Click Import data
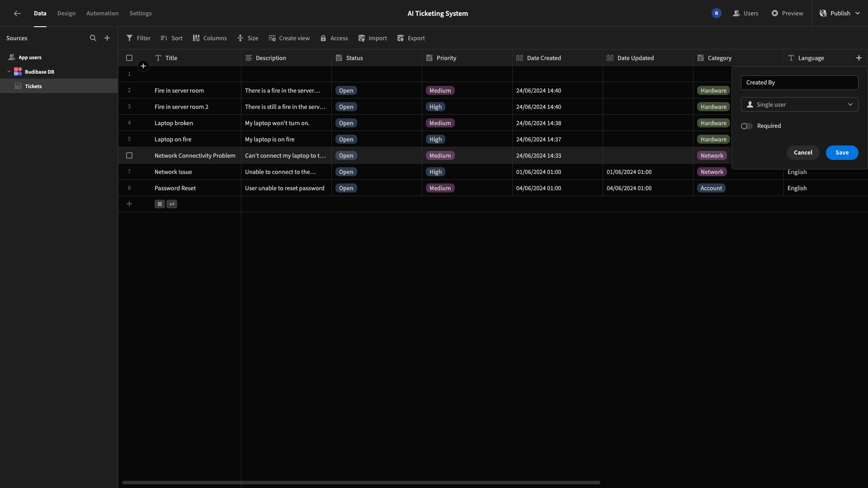This screenshot has height=488, width=868. [x=373, y=38]
